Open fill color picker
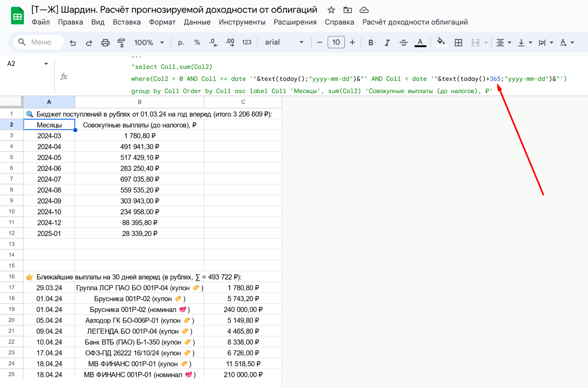The width and height of the screenshot is (588, 387). (441, 42)
